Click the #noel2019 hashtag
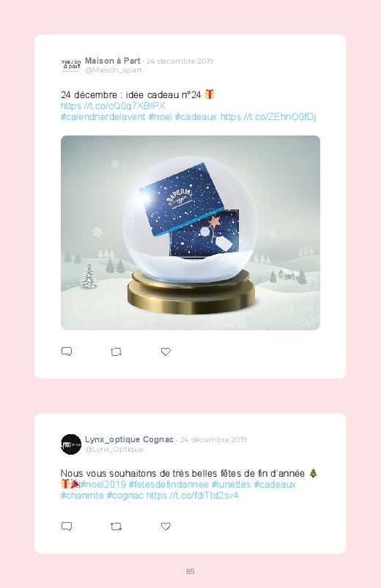381x588 pixels. (103, 485)
